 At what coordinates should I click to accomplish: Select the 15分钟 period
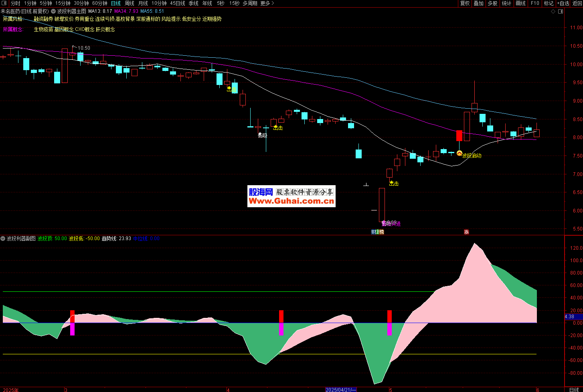click(x=63, y=3)
